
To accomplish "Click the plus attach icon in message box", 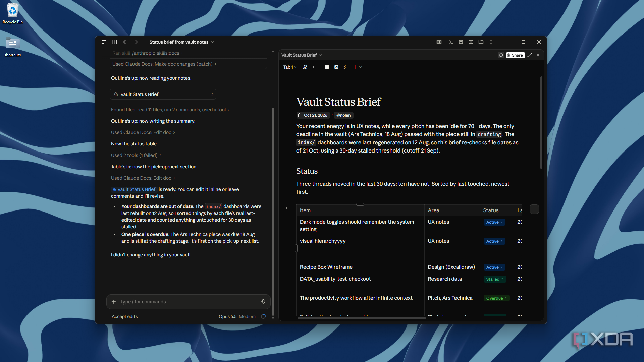I will [x=114, y=302].
